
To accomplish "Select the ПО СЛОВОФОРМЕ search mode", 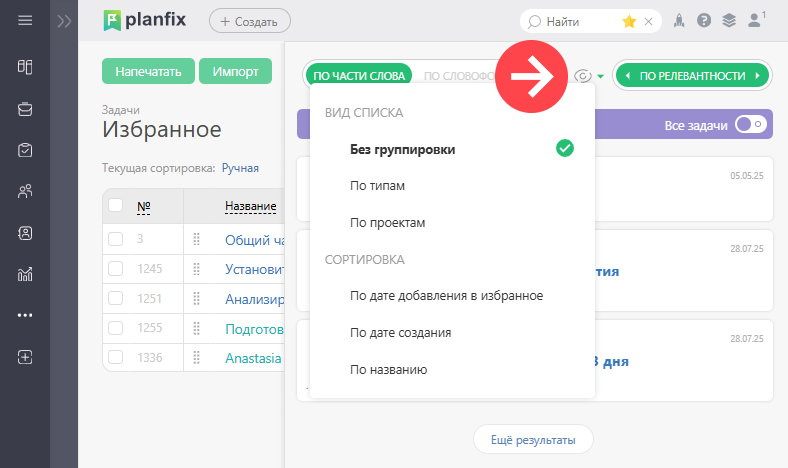I will pyautogui.click(x=459, y=76).
